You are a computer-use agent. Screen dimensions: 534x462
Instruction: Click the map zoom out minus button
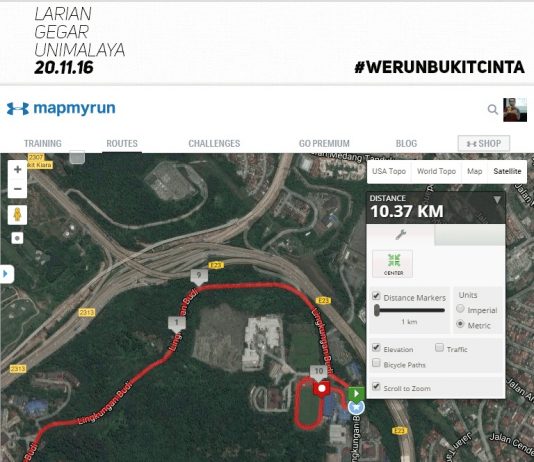pyautogui.click(x=17, y=189)
